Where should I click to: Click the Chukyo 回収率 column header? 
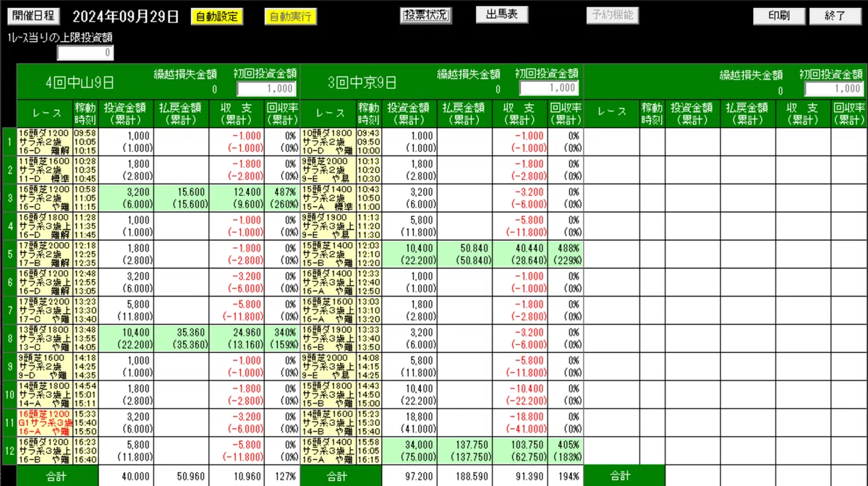click(566, 114)
